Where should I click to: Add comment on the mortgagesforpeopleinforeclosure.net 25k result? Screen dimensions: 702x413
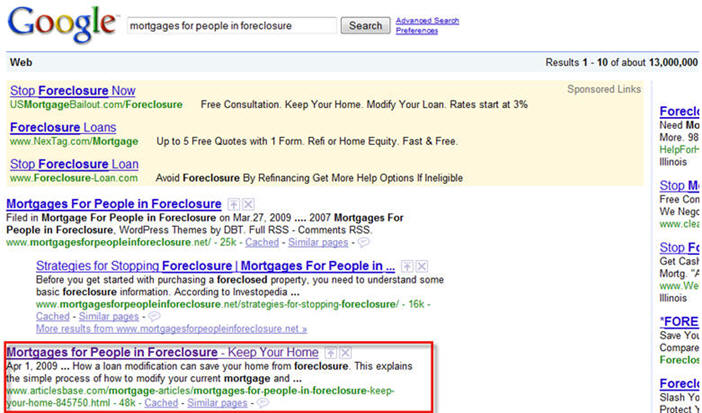tap(364, 242)
